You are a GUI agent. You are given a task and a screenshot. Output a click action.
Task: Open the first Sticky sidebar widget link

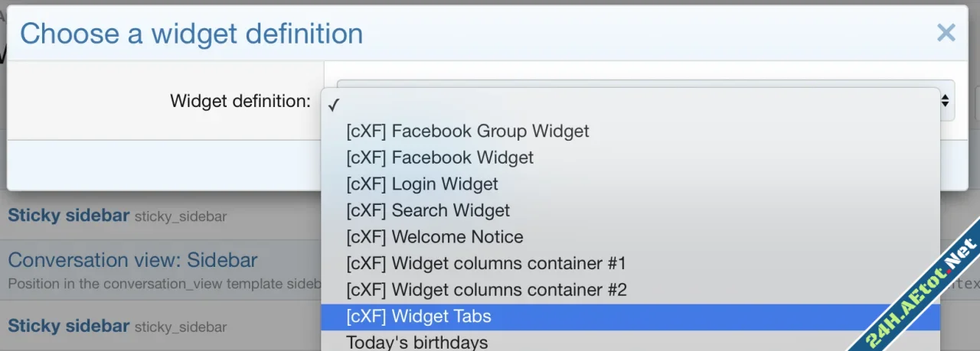click(x=68, y=216)
